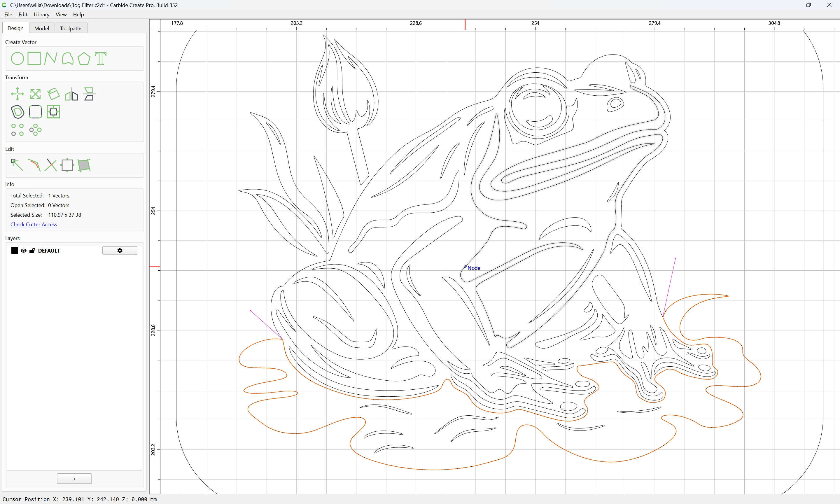Viewport: 840px width, 504px height.
Task: Open the Offset vectors tool
Action: pyautogui.click(x=17, y=112)
